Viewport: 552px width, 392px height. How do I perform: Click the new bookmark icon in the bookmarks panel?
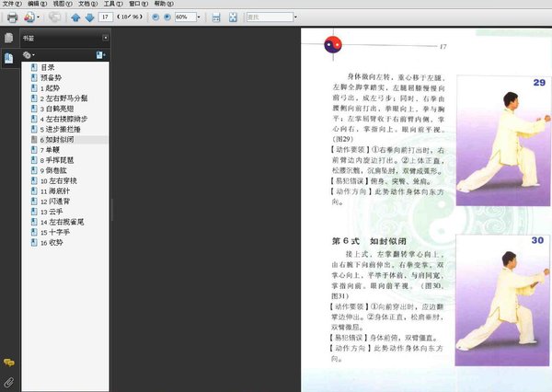pyautogui.click(x=100, y=55)
